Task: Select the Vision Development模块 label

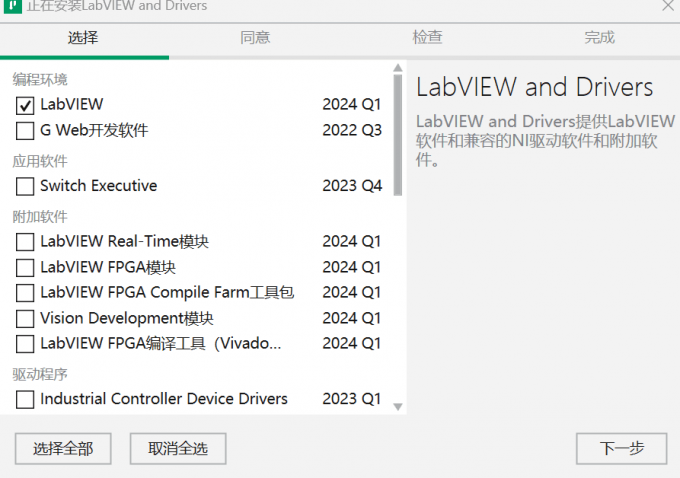Action: (x=127, y=318)
